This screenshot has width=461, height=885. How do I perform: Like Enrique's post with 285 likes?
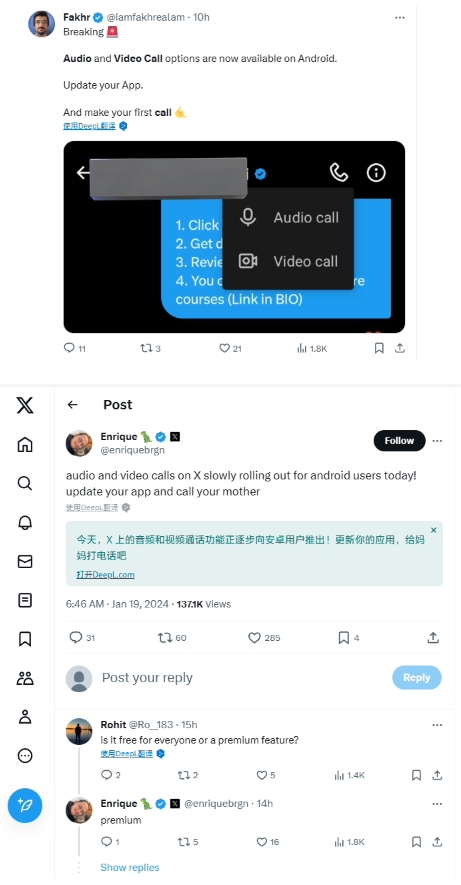[264, 638]
